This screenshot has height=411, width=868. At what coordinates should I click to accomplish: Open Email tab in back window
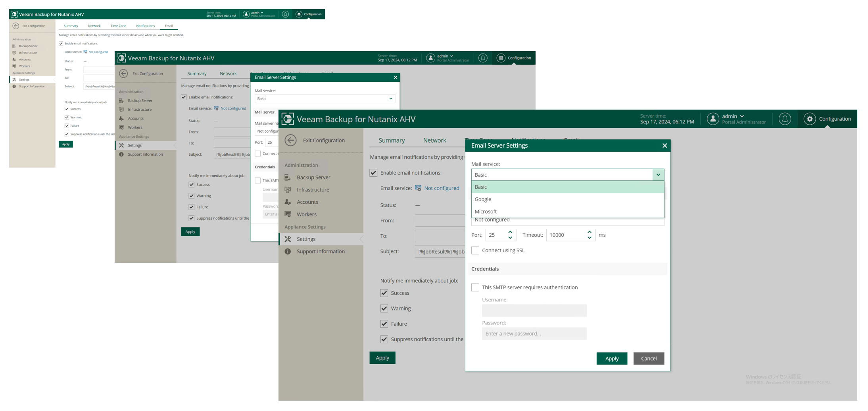pos(169,26)
